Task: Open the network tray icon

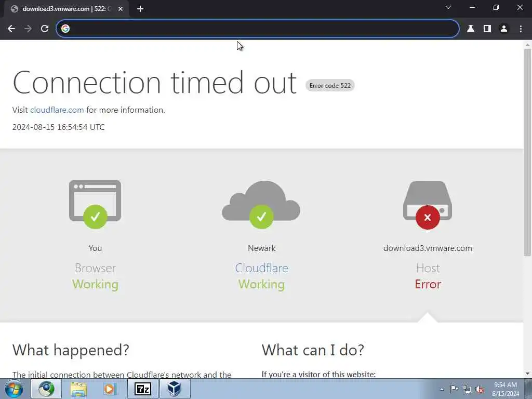Action: (x=467, y=390)
